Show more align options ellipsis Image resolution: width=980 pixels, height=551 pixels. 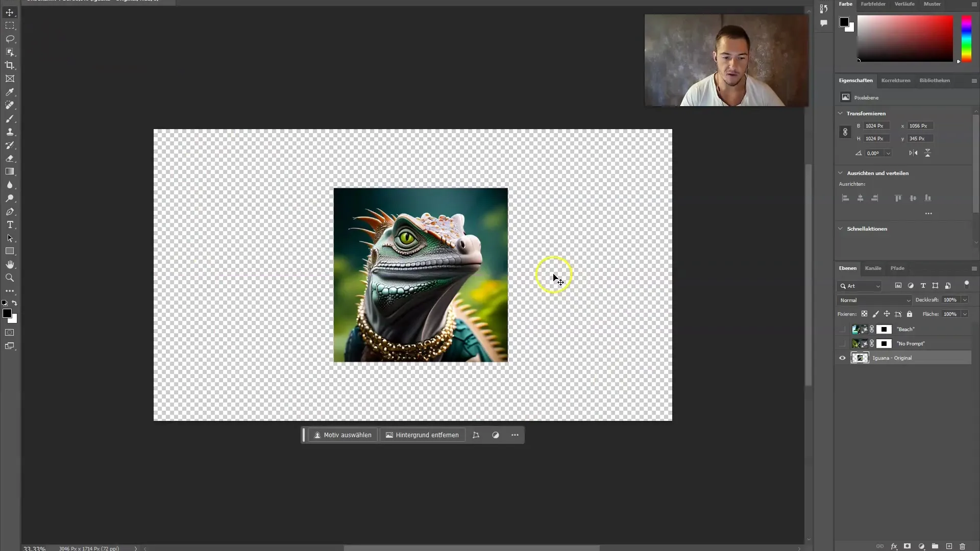pos(928,214)
